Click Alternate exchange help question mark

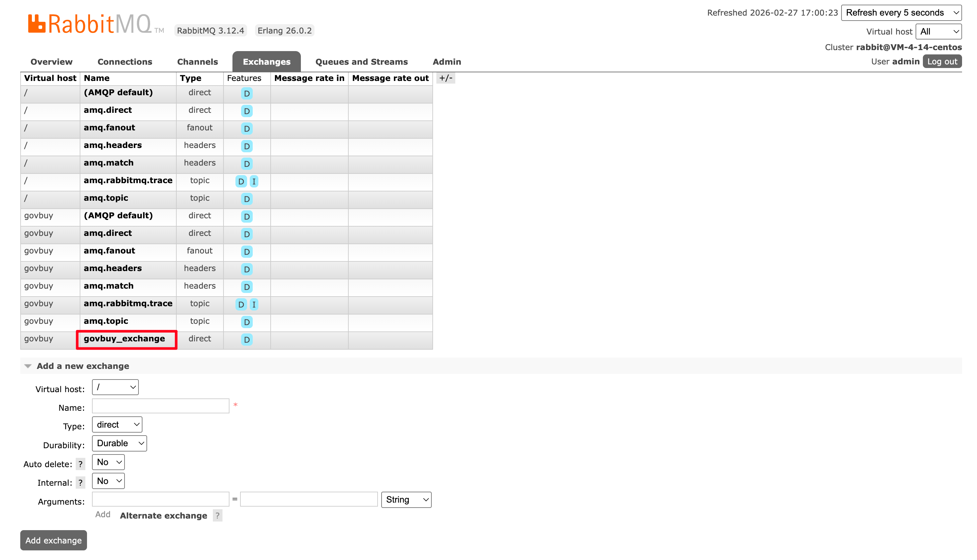pyautogui.click(x=218, y=516)
